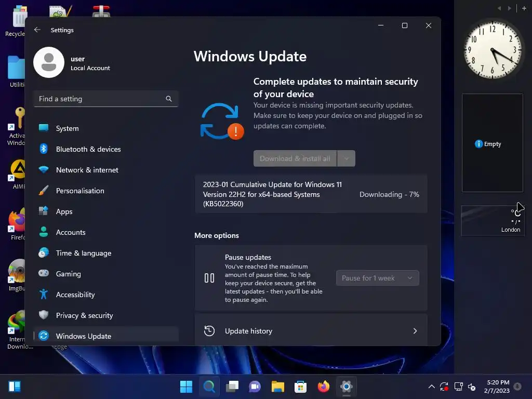This screenshot has width=532, height=399.
Task: Open the Pause for 1 week dropdown
Action: coord(378,278)
